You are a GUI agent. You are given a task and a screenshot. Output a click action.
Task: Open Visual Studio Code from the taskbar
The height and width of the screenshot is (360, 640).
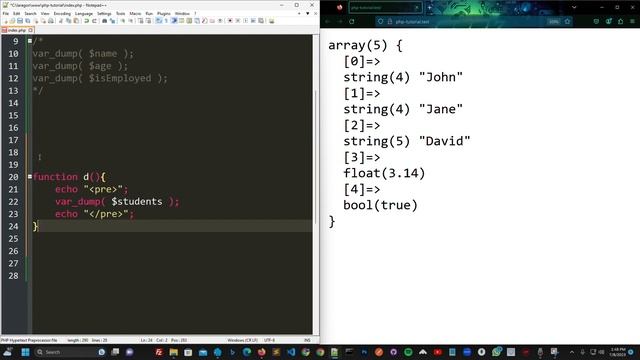[291, 352]
